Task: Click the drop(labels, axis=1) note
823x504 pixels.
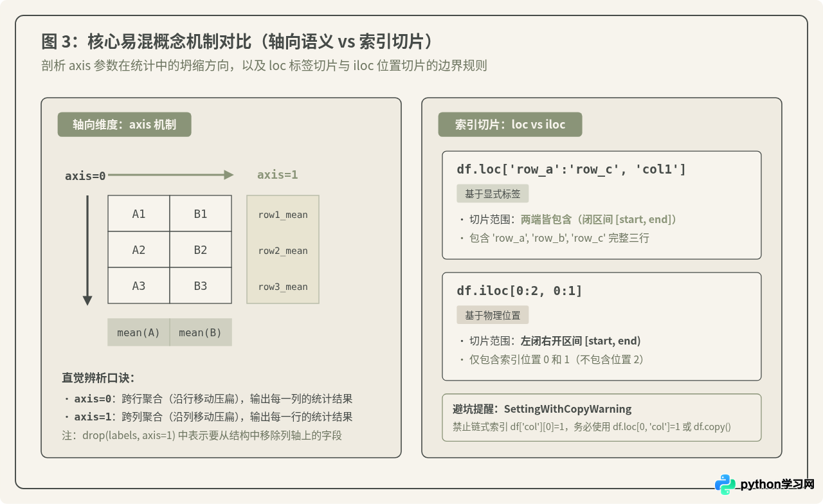Action: (x=201, y=435)
